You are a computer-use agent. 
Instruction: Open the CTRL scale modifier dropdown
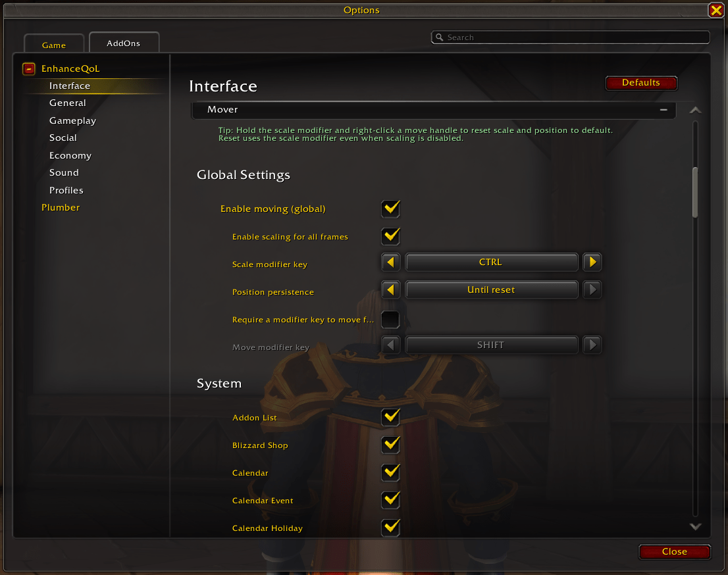(491, 262)
